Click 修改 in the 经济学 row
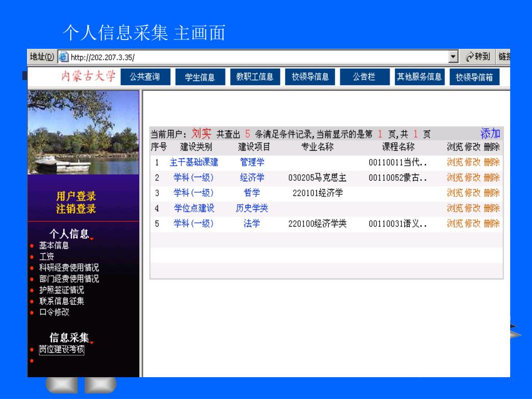 point(472,178)
